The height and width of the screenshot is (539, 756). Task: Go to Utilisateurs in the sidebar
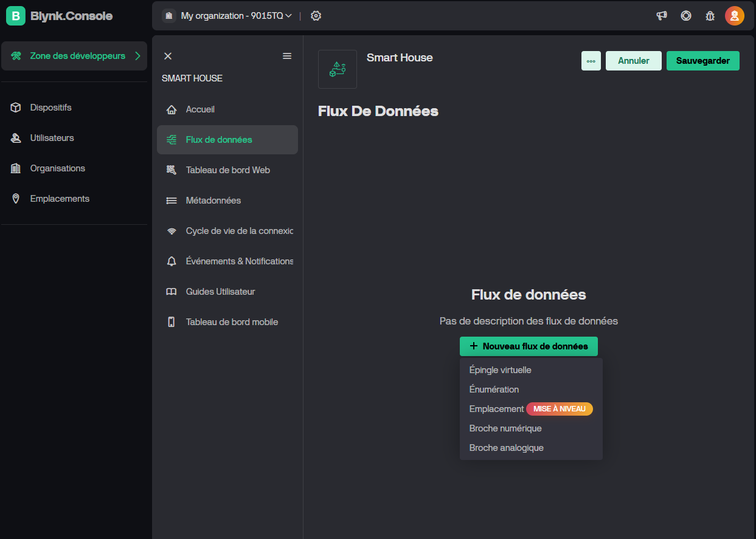(x=74, y=138)
